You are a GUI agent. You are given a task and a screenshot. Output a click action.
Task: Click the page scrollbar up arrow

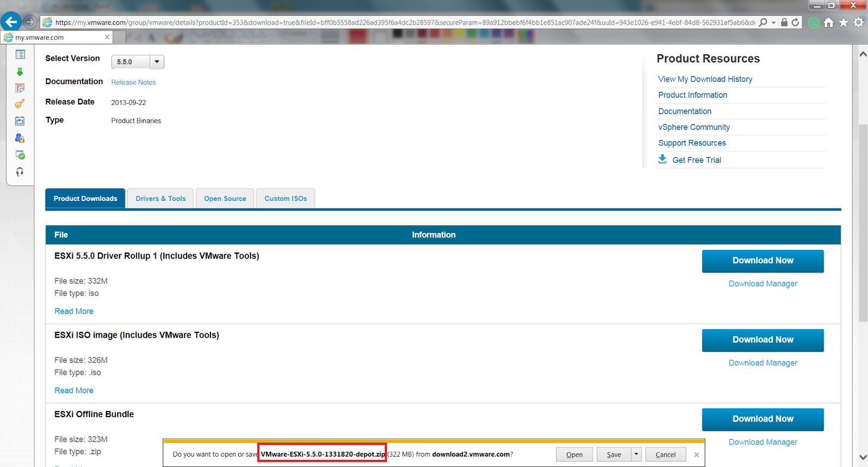pos(863,54)
